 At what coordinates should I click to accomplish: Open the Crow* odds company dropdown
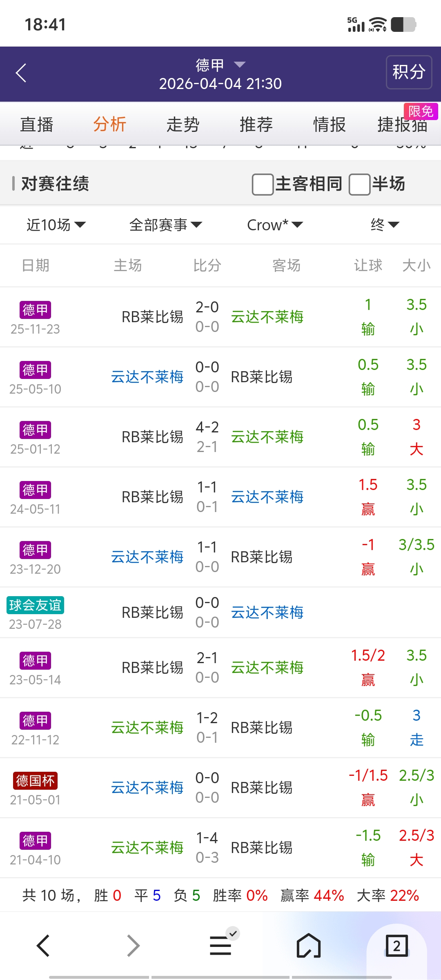(x=275, y=225)
